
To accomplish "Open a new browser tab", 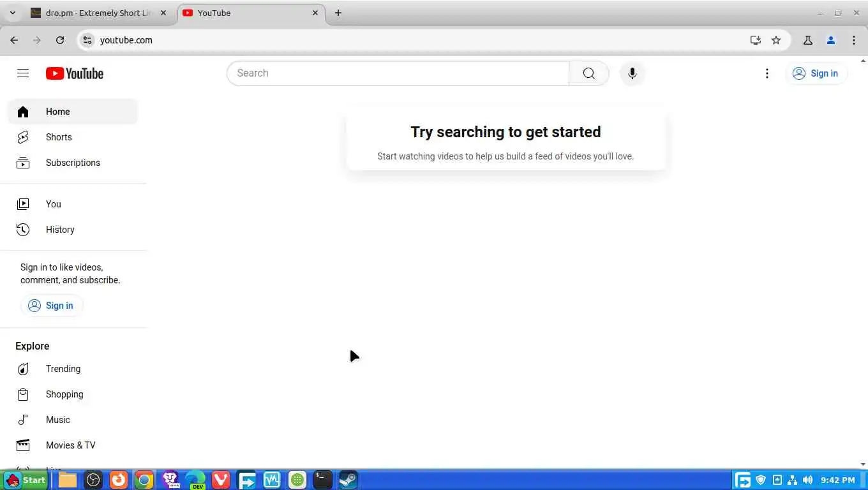I will [338, 13].
